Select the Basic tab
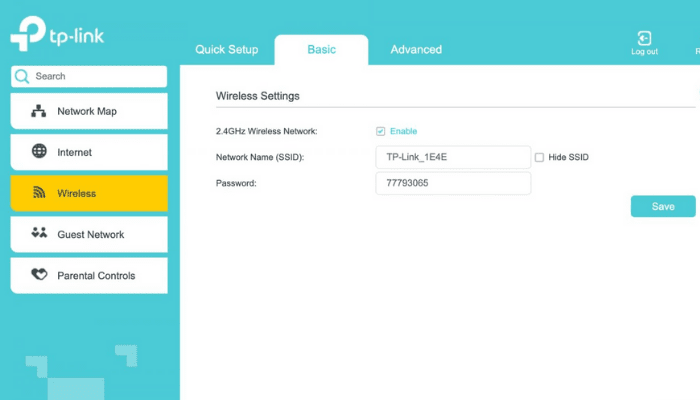The image size is (700, 400). coord(322,49)
